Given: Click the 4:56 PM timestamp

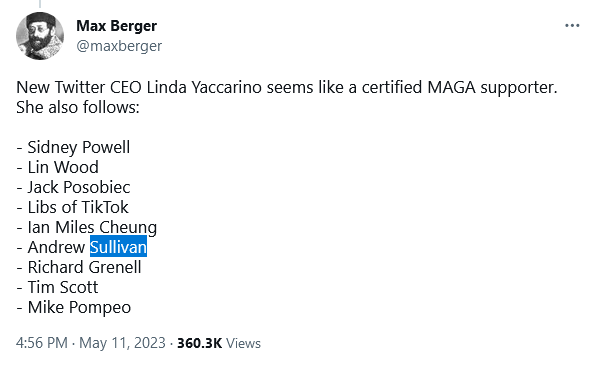Looking at the screenshot, I should (x=42, y=343).
